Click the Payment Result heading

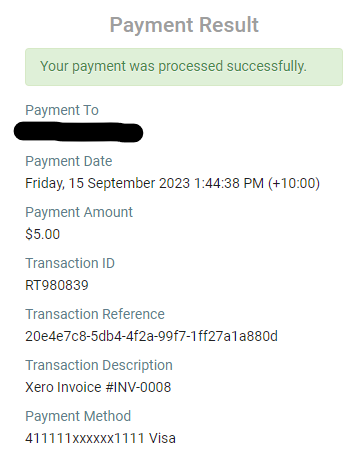[184, 25]
